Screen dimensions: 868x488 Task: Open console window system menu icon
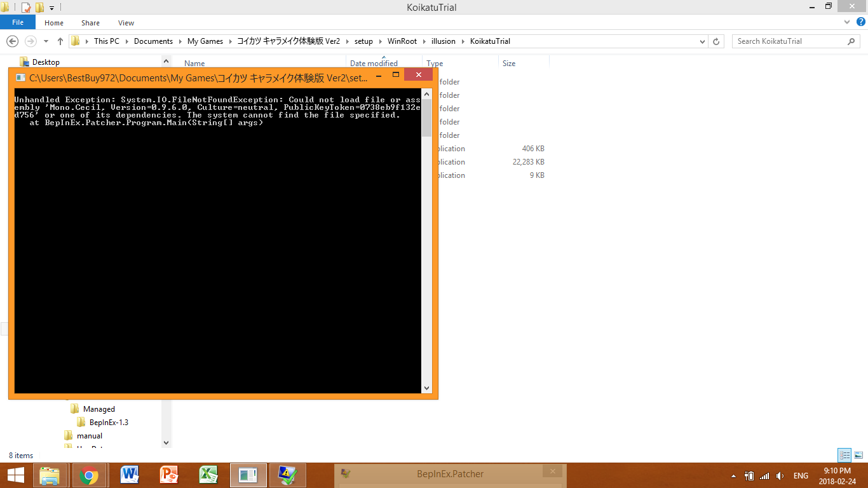pos(20,78)
